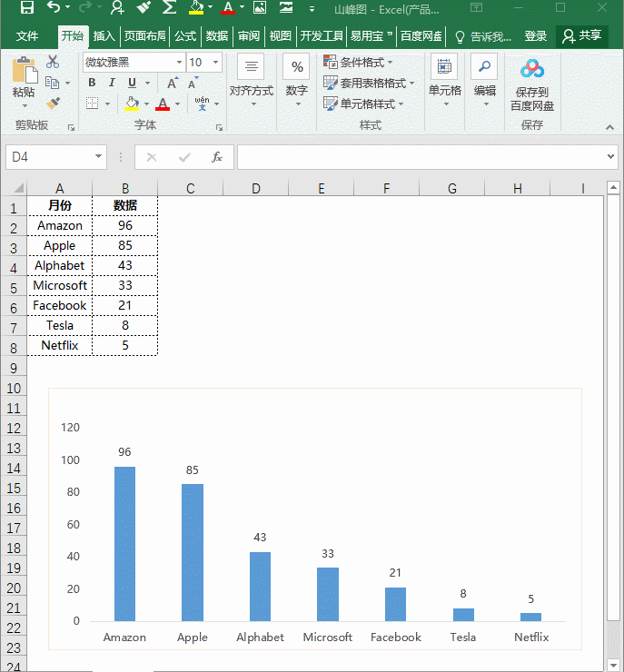
Task: Click the Select All corner triangle
Action: pos(17,188)
